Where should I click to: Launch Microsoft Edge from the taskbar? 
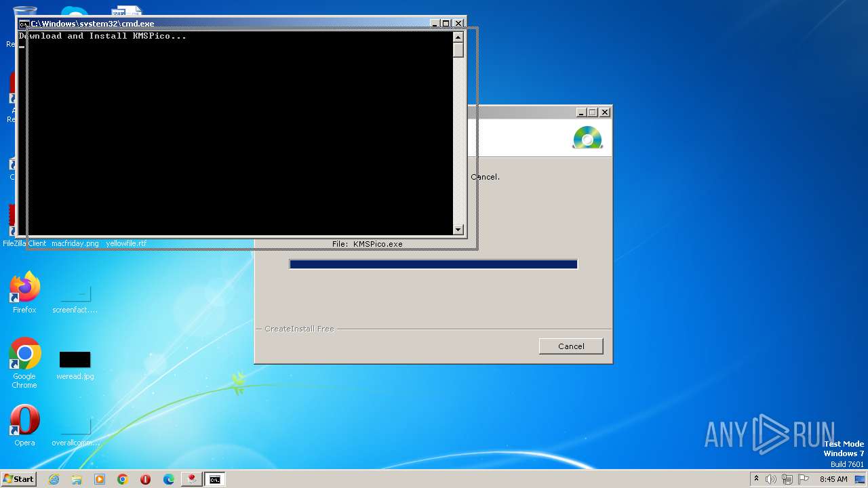pyautogui.click(x=169, y=479)
